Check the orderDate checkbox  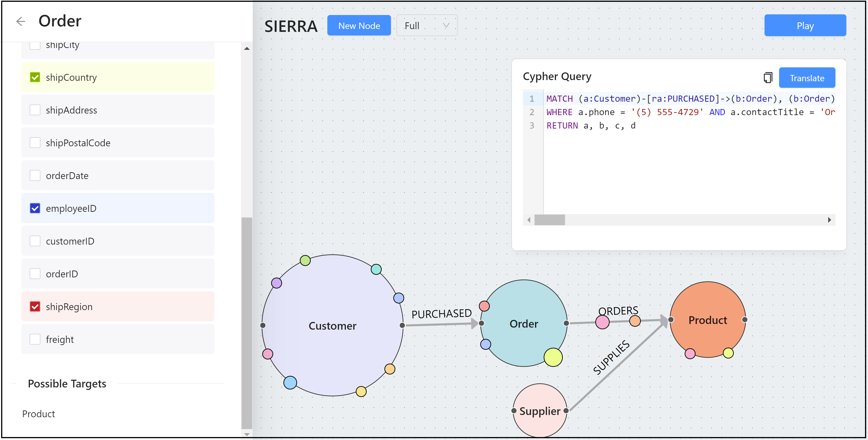point(35,175)
